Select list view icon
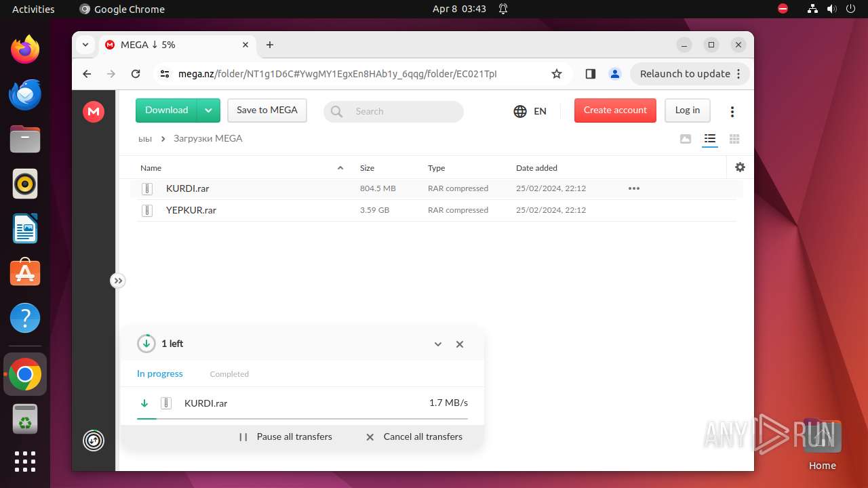This screenshot has height=488, width=868. pos(709,139)
